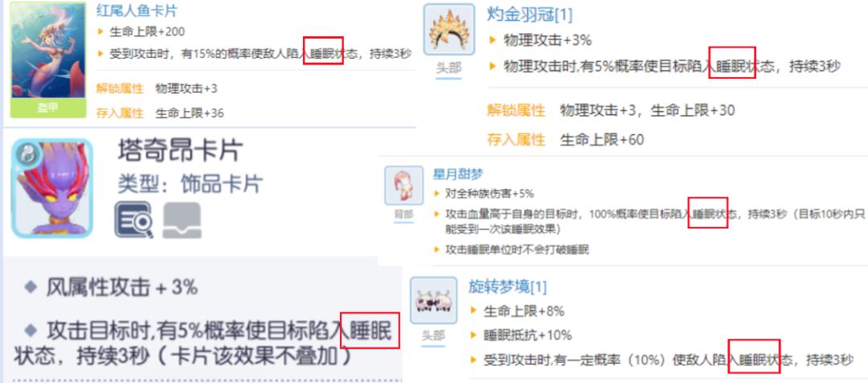This screenshot has width=868, height=383.
Task: Click the 灼金羽冠 headgear icon
Action: pyautogui.click(x=449, y=30)
